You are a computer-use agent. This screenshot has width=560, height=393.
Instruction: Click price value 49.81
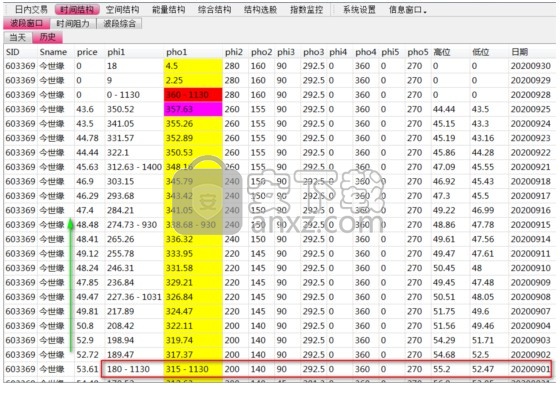(x=87, y=311)
